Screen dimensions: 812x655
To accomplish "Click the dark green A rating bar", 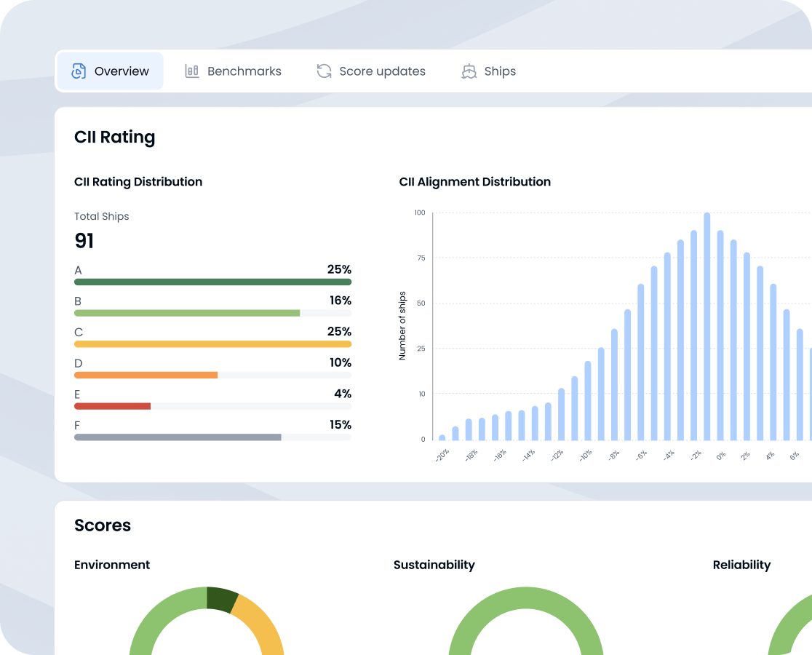I will tap(212, 282).
